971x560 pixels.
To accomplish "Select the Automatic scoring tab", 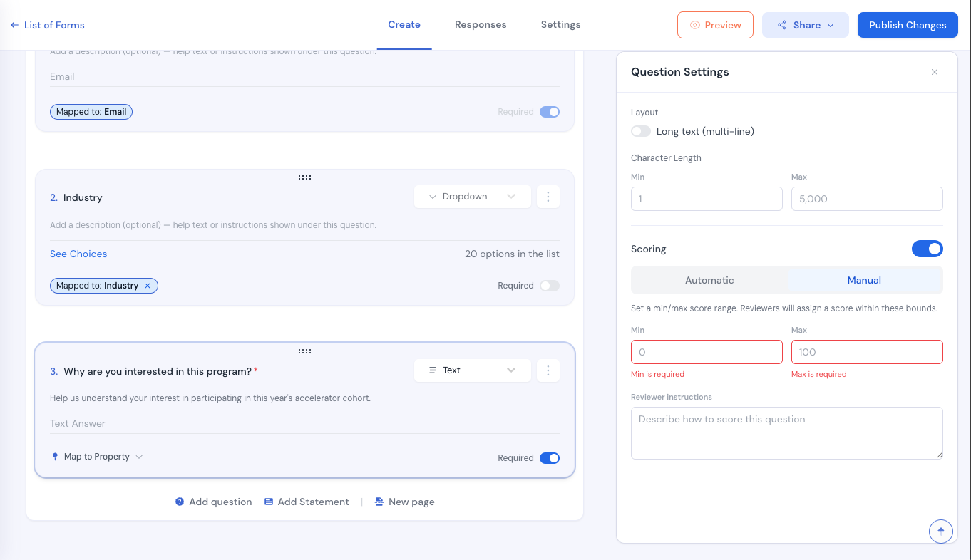I will (x=709, y=280).
